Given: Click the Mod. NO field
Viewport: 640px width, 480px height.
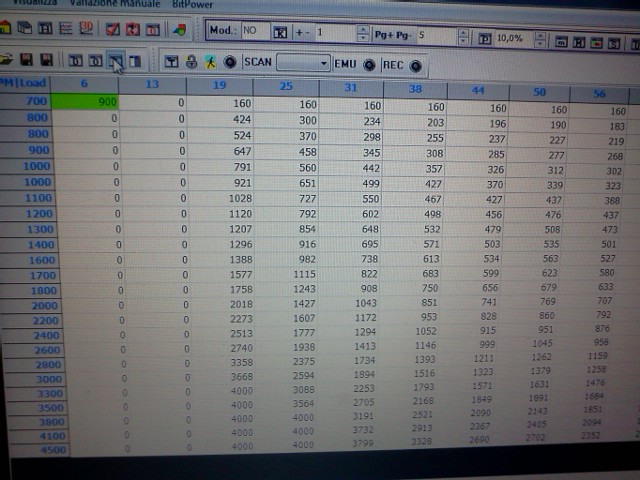Looking at the screenshot, I should pyautogui.click(x=255, y=31).
